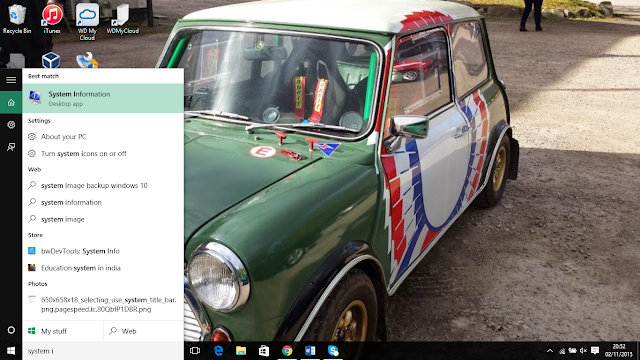This screenshot has width=640, height=360.
Task: Click the Feedback icon in search sidebar
Action: (11, 147)
